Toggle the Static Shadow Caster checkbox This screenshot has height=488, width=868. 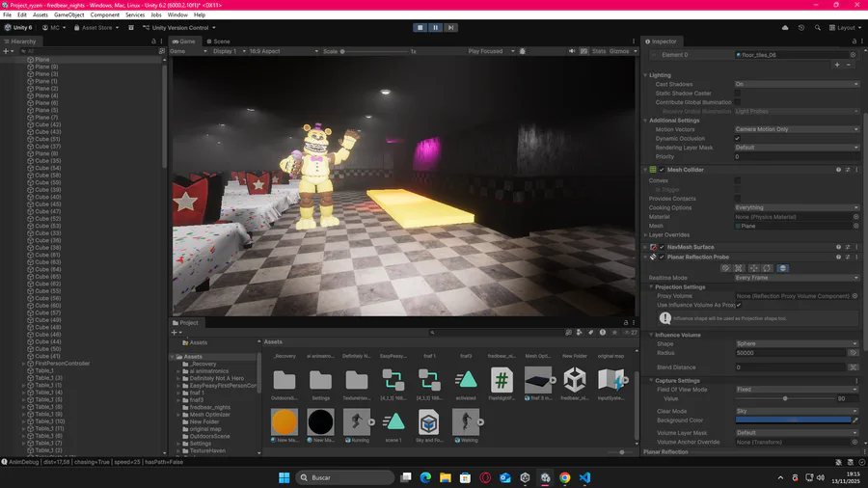(738, 94)
